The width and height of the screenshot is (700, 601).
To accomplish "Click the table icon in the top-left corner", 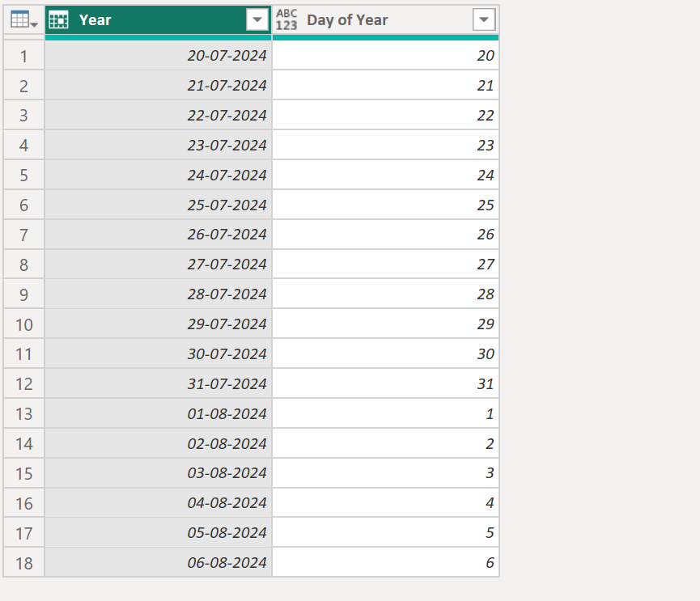I will (18, 18).
